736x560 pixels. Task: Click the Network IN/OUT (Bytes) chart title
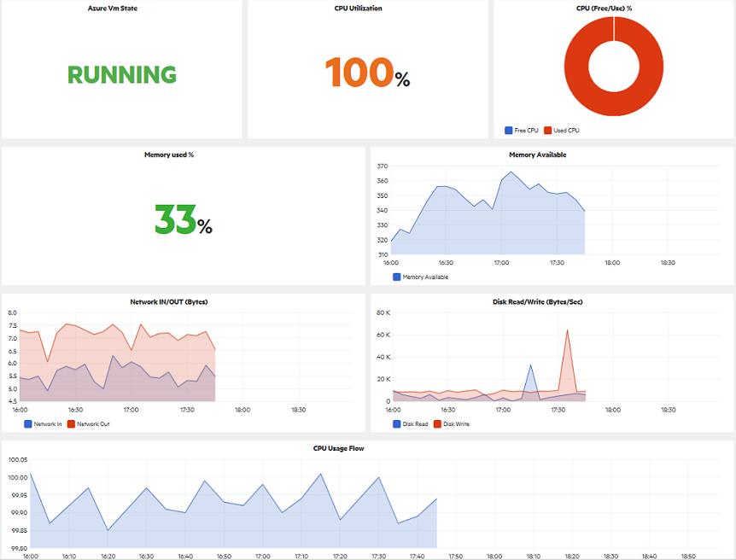coord(169,302)
